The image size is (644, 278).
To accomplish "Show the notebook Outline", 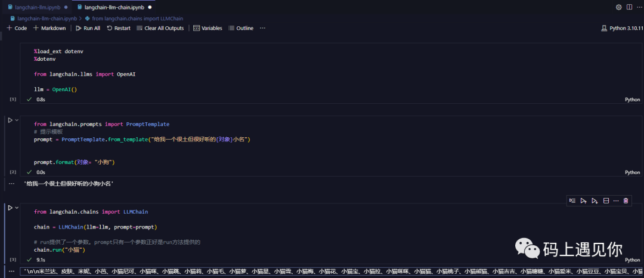I will [x=241, y=28].
